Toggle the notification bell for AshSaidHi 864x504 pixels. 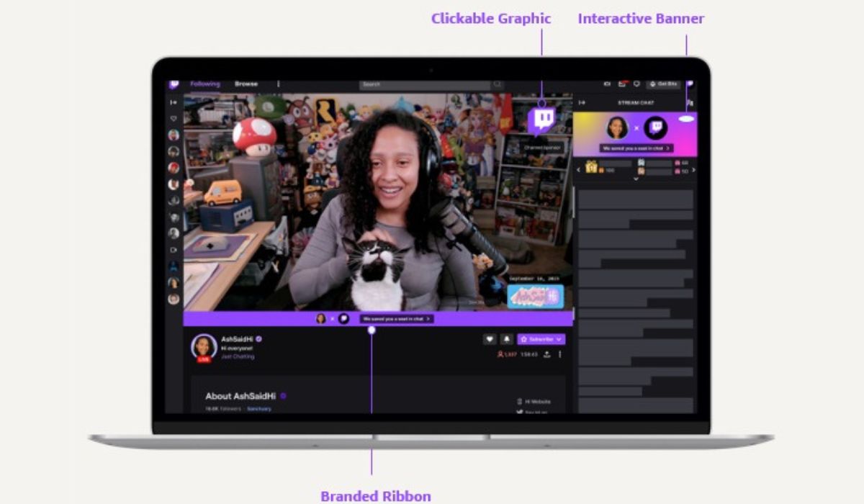coord(506,339)
